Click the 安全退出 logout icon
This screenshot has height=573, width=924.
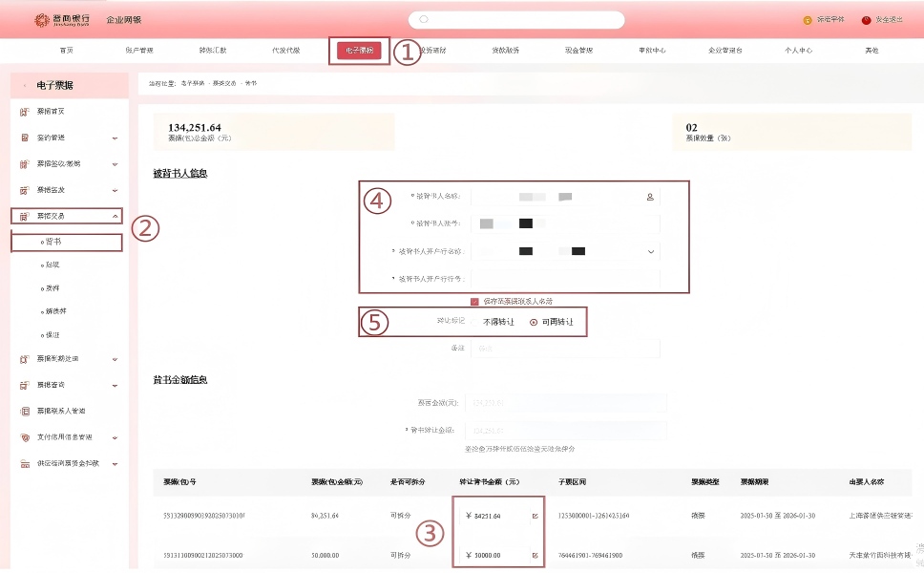[x=867, y=20]
